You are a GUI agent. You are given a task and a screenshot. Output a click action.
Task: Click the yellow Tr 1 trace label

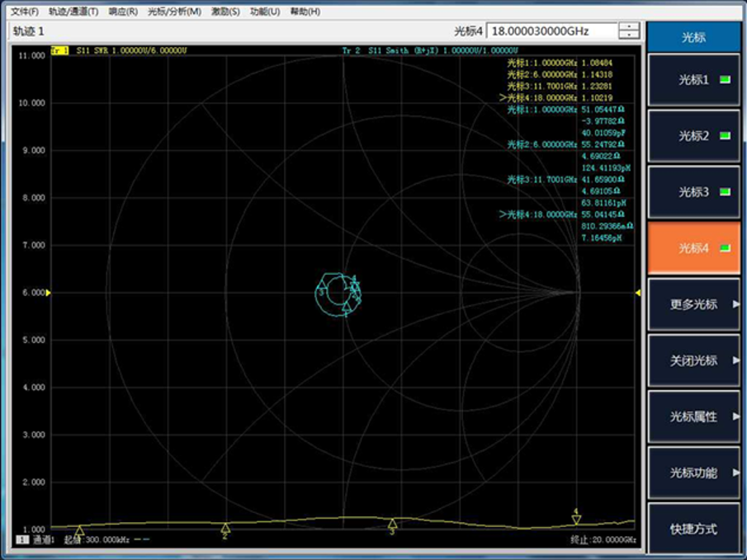point(59,50)
